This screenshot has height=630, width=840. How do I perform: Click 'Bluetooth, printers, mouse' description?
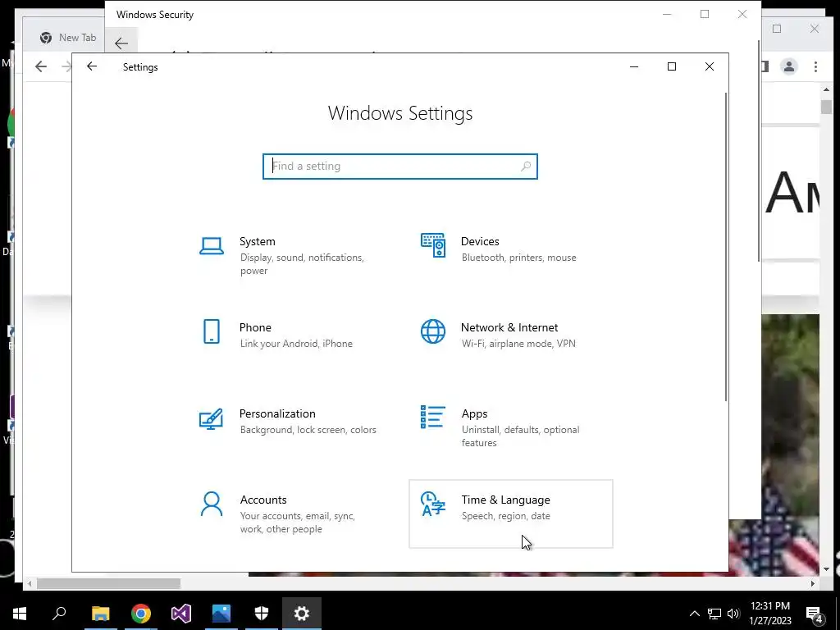coord(519,258)
